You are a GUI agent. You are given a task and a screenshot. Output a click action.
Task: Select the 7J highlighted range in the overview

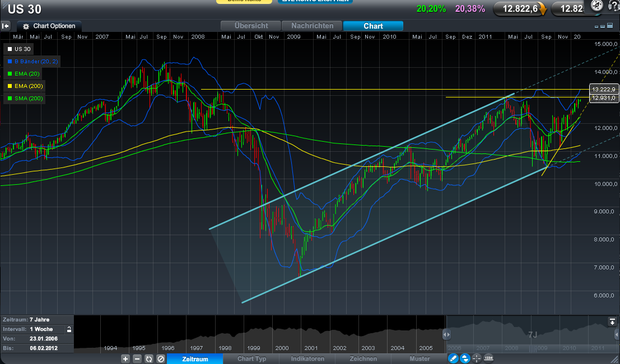coord(533,335)
